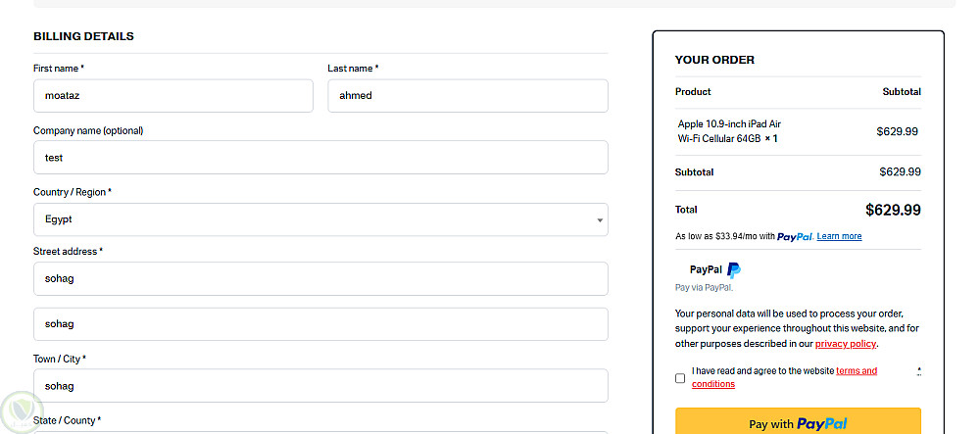
Task: Open the Country / Region dropdown
Action: [320, 219]
